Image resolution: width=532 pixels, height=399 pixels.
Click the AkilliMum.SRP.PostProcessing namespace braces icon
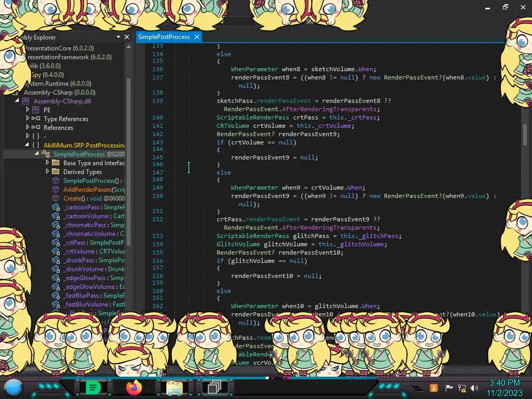pyautogui.click(x=36, y=145)
